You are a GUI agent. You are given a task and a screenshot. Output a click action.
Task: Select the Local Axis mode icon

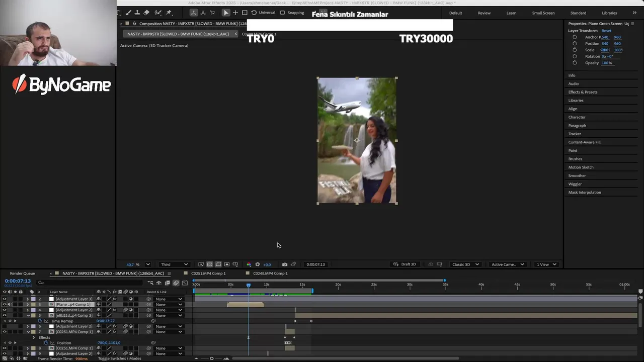click(194, 13)
